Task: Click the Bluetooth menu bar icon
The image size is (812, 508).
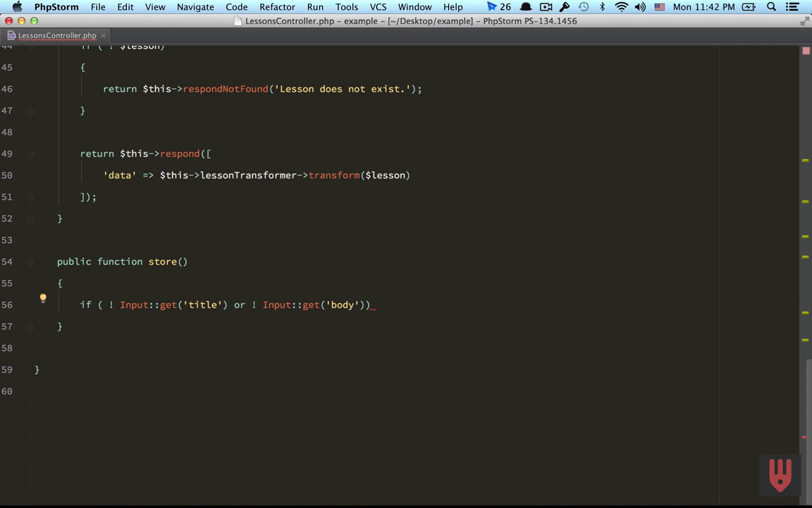Action: point(602,7)
